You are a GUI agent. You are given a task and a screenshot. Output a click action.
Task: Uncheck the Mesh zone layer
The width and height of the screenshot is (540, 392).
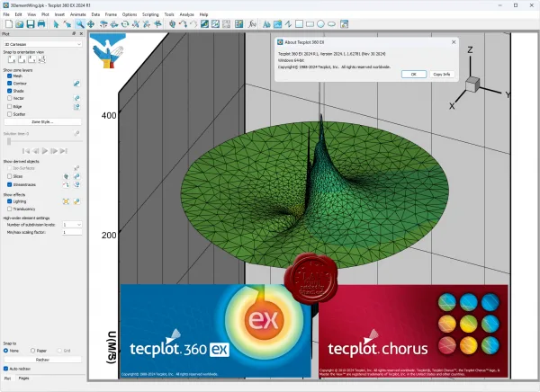10,76
